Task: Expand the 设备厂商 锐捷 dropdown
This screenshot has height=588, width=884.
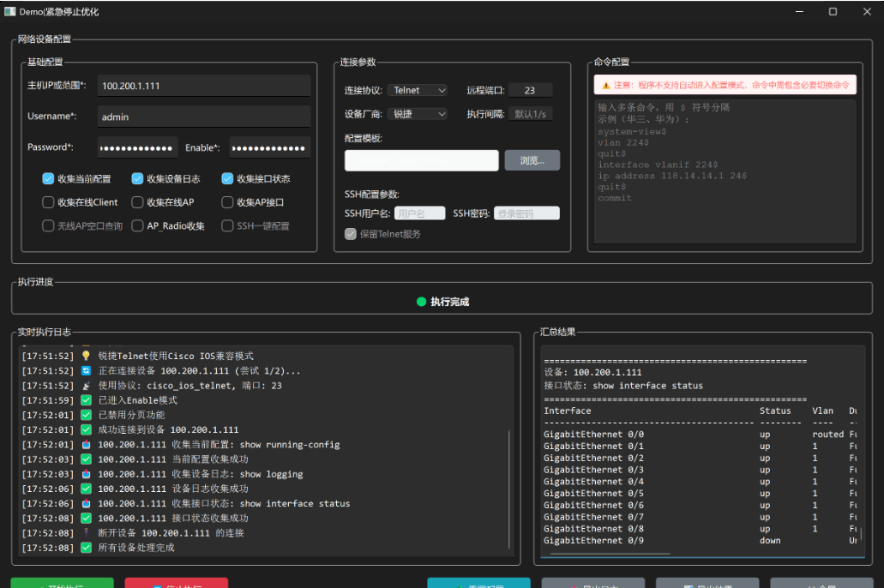Action: pyautogui.click(x=418, y=114)
